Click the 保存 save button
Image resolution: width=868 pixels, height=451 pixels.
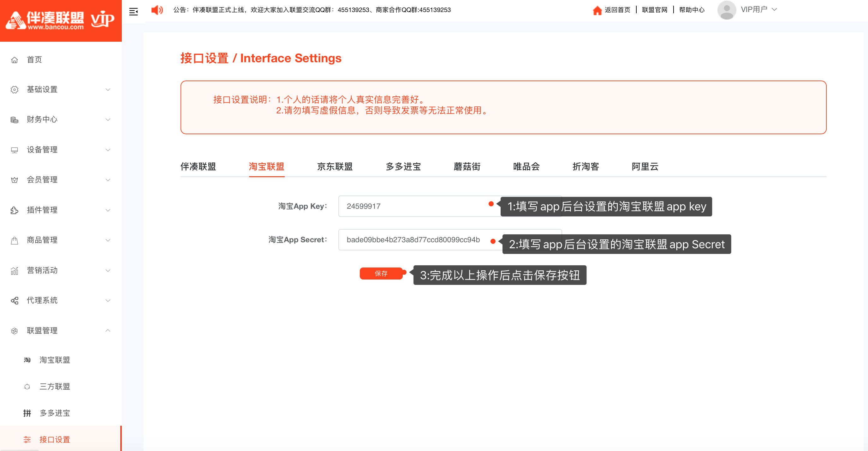coord(381,274)
